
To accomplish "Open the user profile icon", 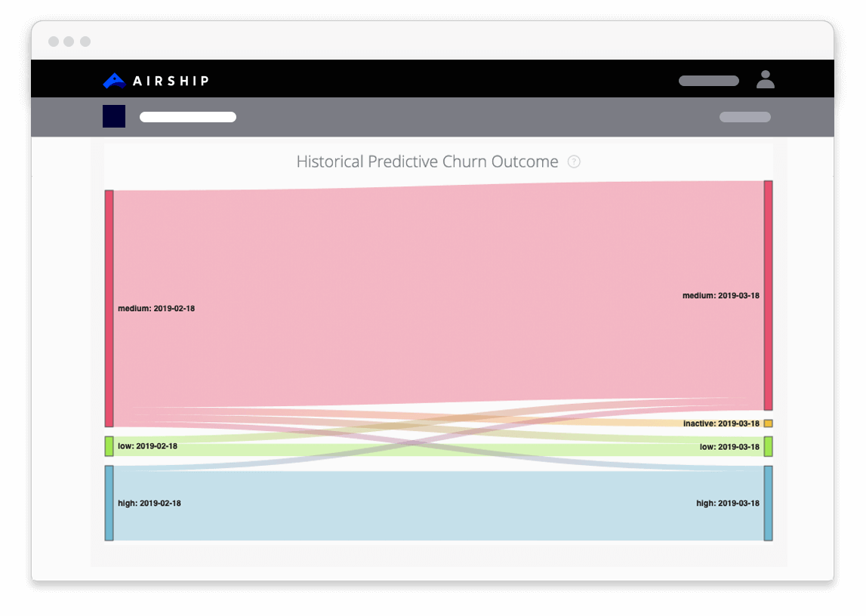I will [766, 79].
